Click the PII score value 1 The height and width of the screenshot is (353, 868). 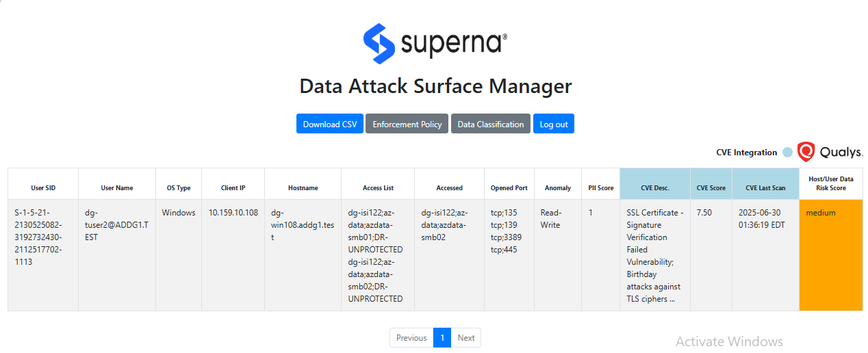(x=591, y=213)
